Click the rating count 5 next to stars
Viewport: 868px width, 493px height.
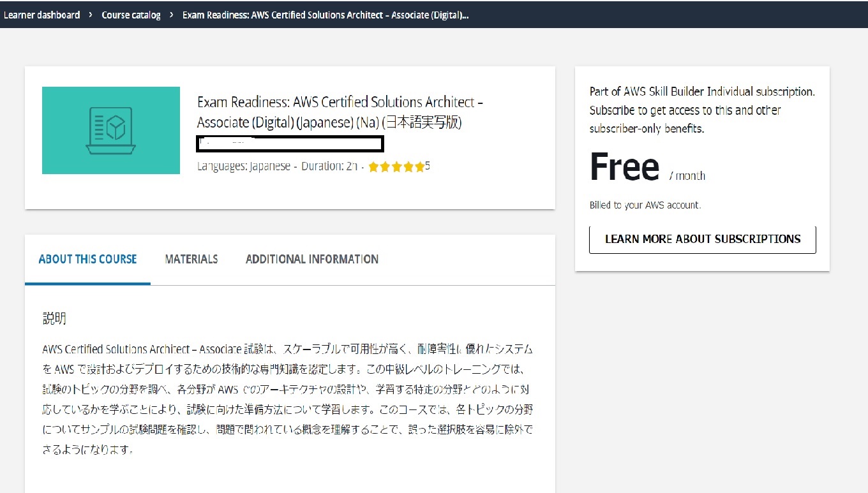point(428,166)
